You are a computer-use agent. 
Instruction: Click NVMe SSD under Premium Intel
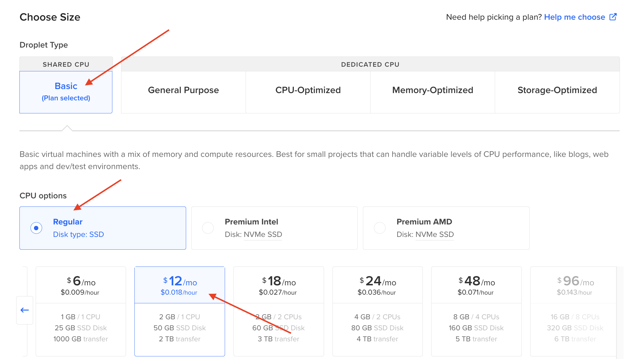pos(263,234)
